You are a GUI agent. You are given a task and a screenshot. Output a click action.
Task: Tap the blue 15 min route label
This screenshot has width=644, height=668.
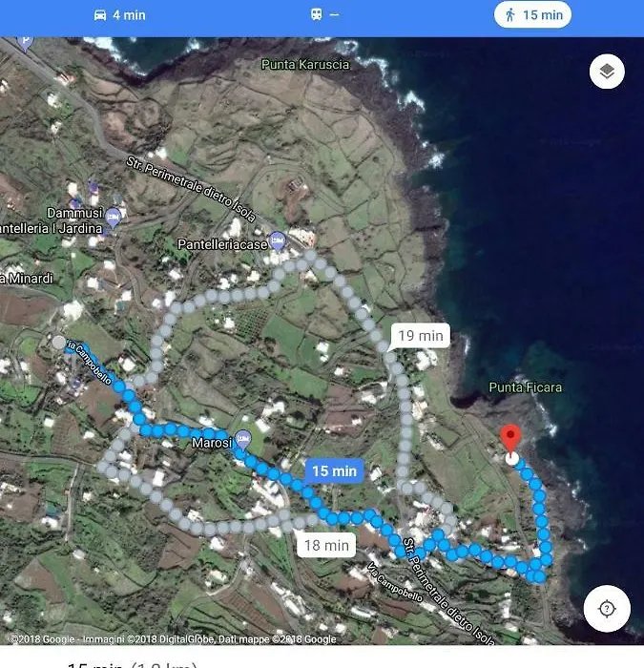334,470
